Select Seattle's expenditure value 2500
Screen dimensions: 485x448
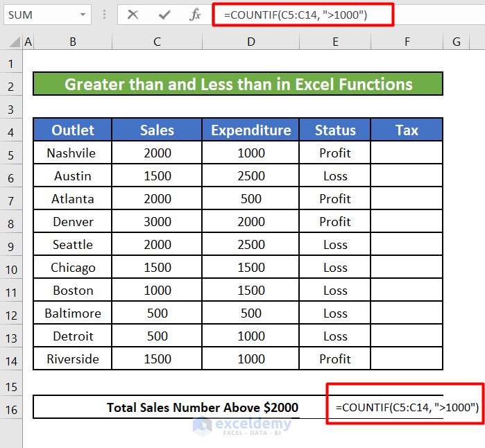(x=251, y=244)
